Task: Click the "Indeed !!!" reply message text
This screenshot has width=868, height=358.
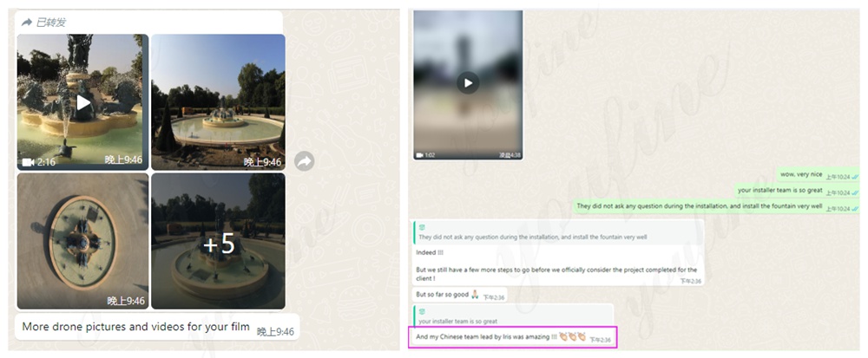Action: (x=430, y=252)
